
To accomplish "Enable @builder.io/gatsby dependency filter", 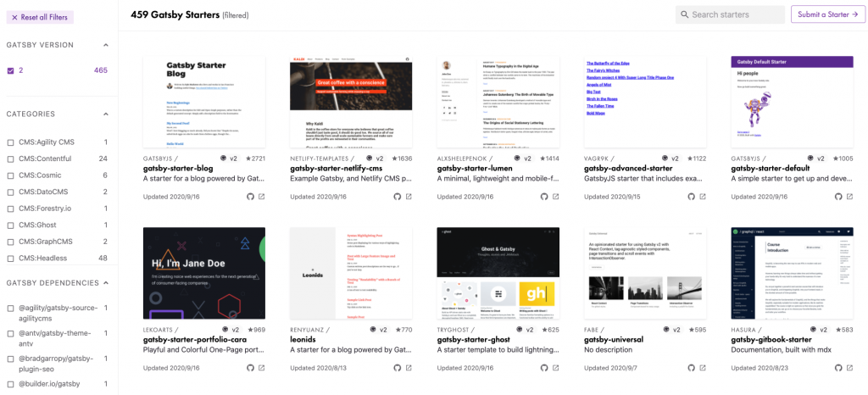I will click(10, 384).
